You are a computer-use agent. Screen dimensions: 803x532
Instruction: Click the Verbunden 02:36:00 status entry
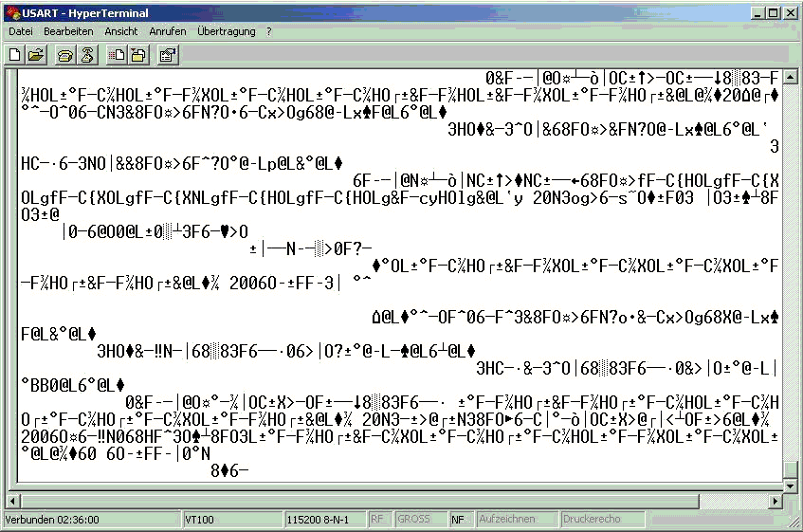[x=92, y=520]
